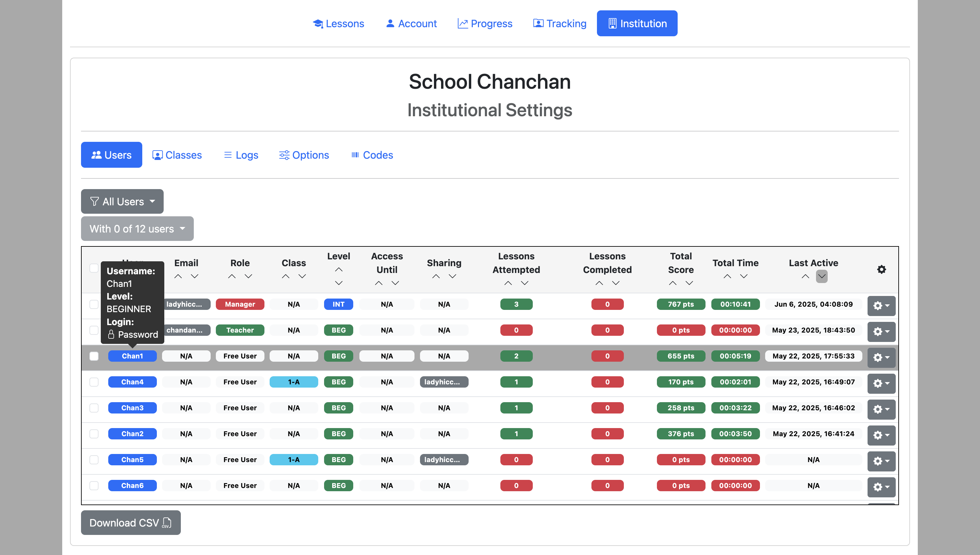980x555 pixels.
Task: Sort Role column descending arrow
Action: (248, 276)
